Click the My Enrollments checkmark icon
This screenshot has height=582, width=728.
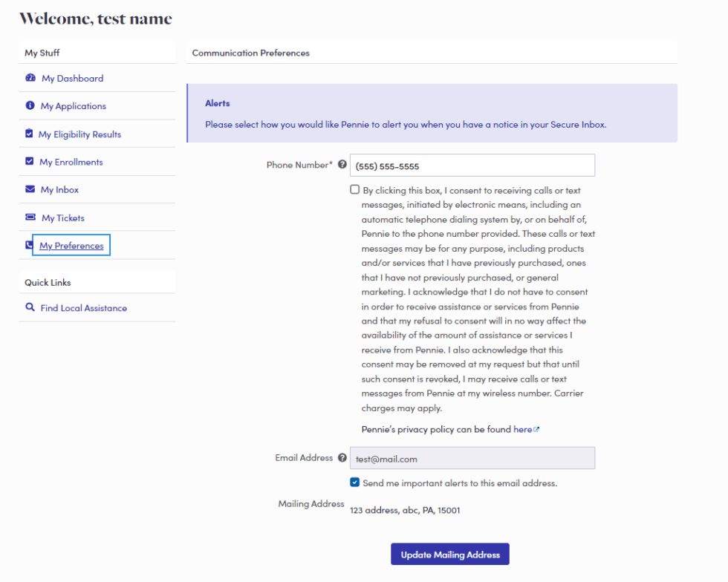click(30, 162)
